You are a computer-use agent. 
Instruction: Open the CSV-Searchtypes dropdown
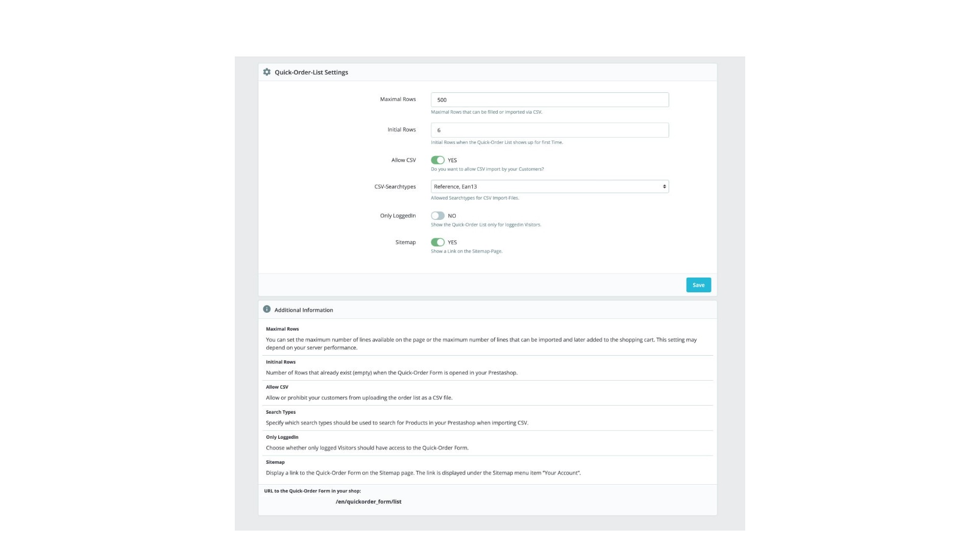(x=549, y=187)
